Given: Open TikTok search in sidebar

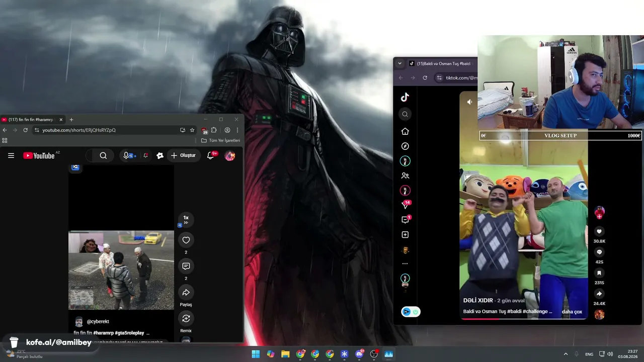Looking at the screenshot, I should [405, 114].
